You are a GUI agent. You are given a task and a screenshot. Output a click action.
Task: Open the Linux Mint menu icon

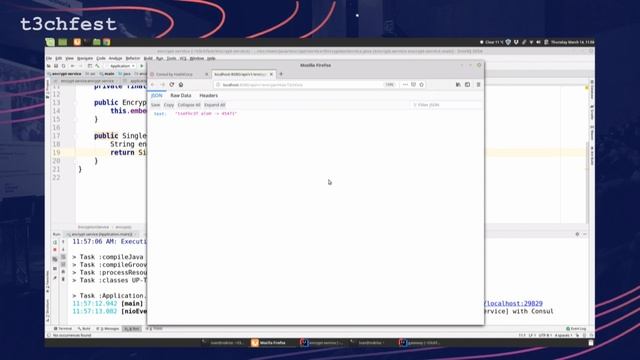click(x=50, y=42)
